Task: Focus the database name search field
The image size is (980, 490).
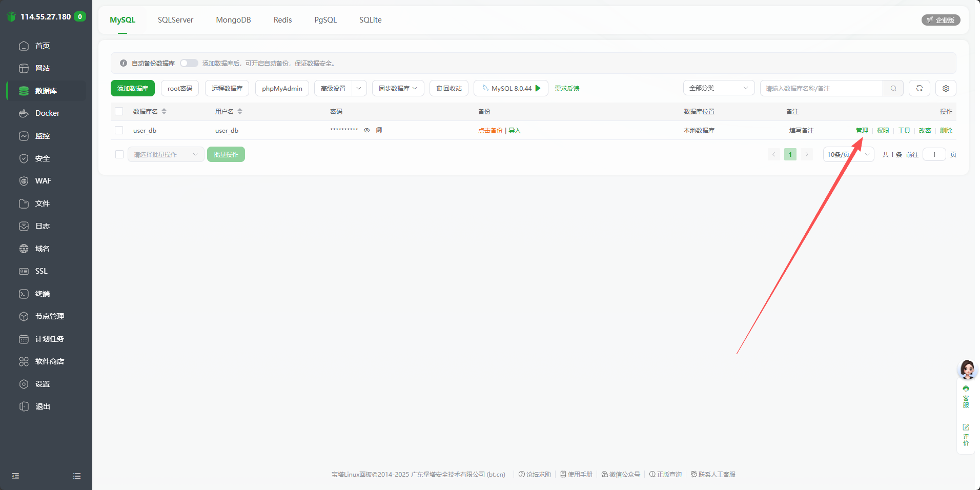Action: click(821, 88)
